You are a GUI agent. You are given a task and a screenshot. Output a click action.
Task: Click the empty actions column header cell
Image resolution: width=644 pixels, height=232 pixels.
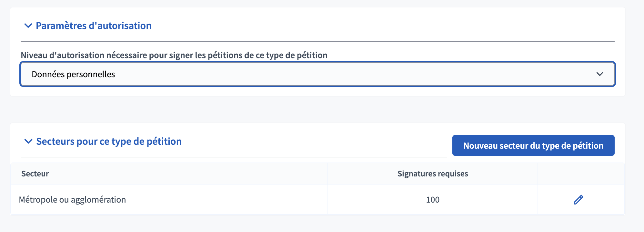pos(581,174)
